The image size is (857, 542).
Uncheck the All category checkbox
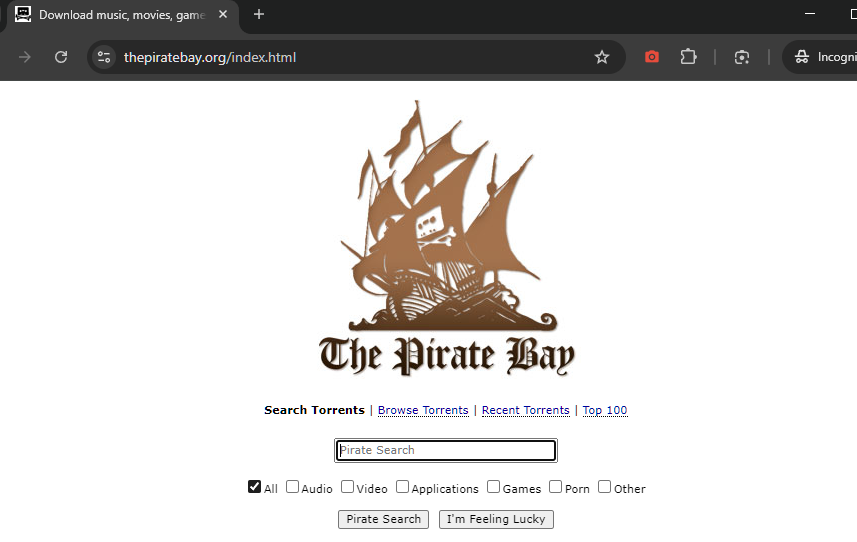(254, 486)
